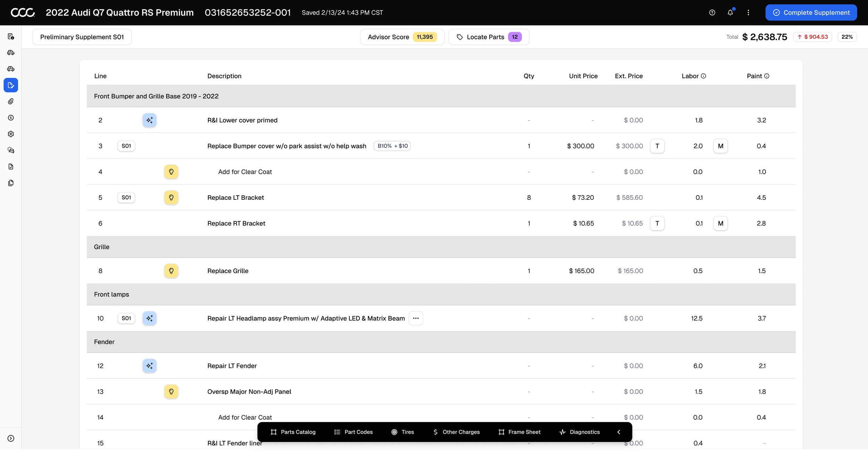Open Frame Sheet in bottom toolbar
Screen dimensions: 868x452
pyautogui.click(x=519, y=432)
